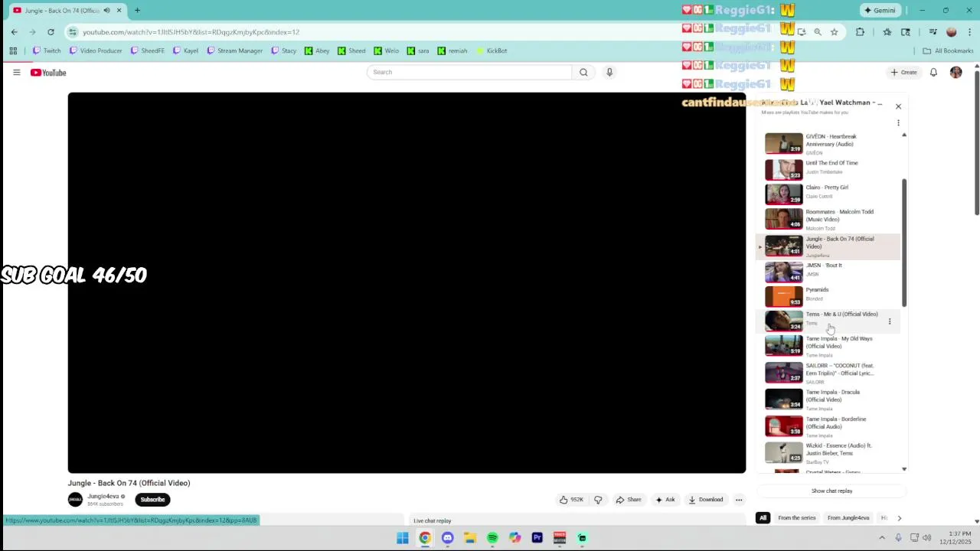Select Tame Impala - Borderline audio
Viewport: 980px width, 551px height.
pyautogui.click(x=828, y=426)
